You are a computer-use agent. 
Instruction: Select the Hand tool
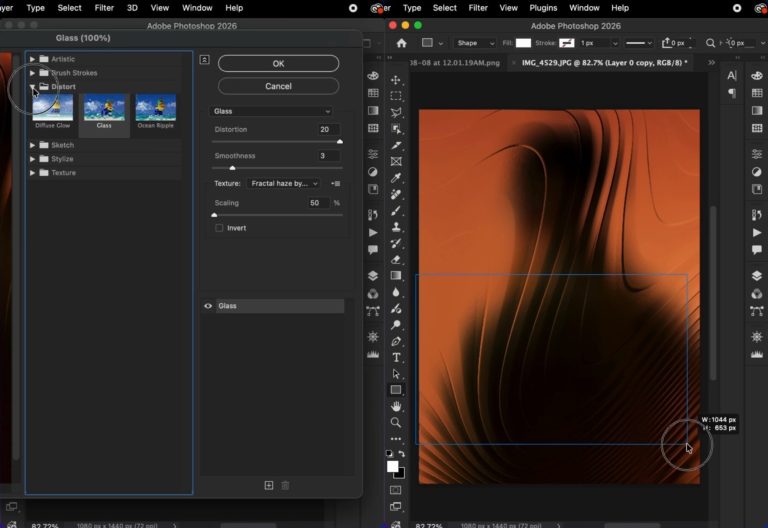[x=396, y=407]
